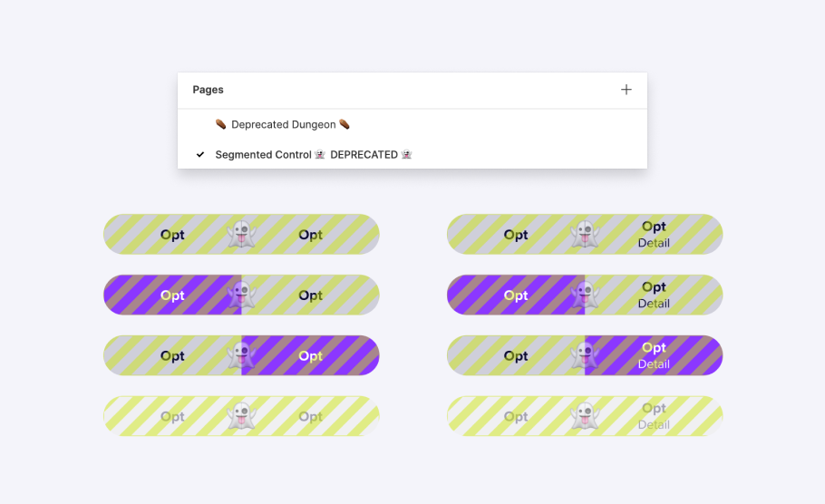Click the coffin emoji after Deprecated Dungeon
The image size is (825, 504).
tap(345, 124)
